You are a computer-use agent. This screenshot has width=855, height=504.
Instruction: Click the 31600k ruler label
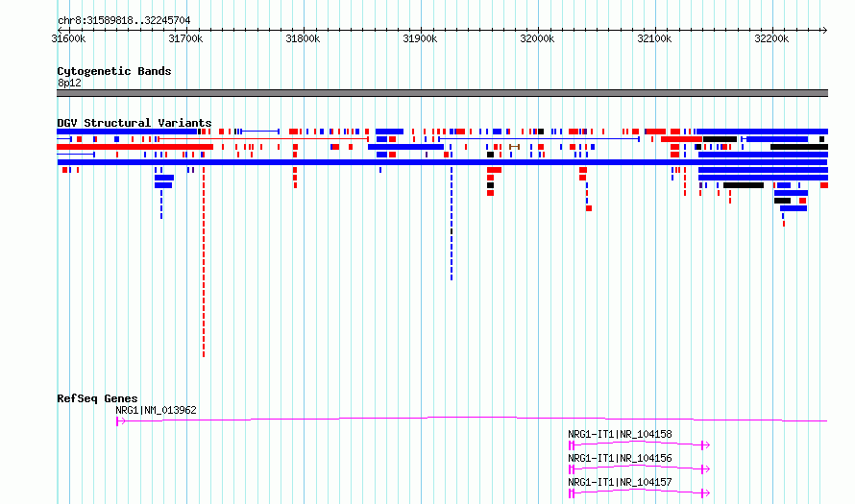coord(68,38)
